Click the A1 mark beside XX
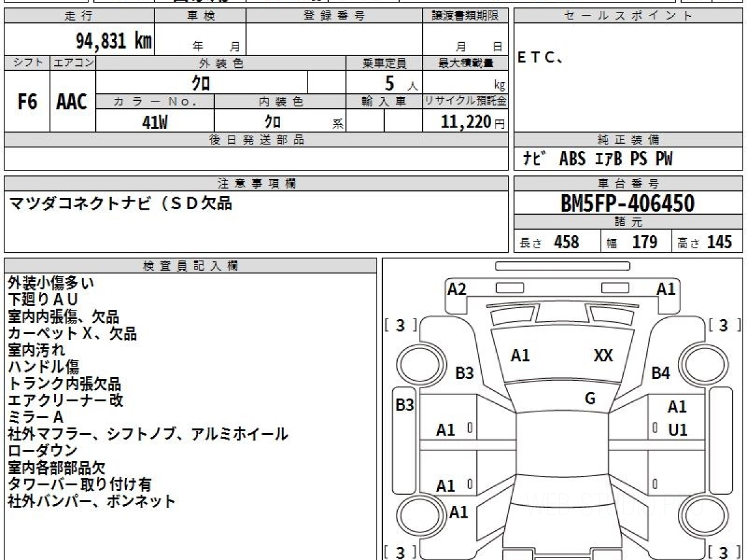This screenshot has width=747, height=560. (x=520, y=355)
